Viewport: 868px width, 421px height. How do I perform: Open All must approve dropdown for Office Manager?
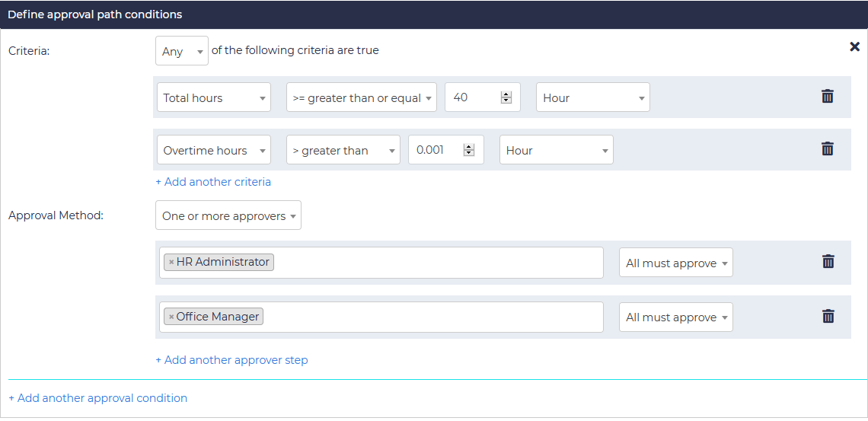pyautogui.click(x=675, y=317)
